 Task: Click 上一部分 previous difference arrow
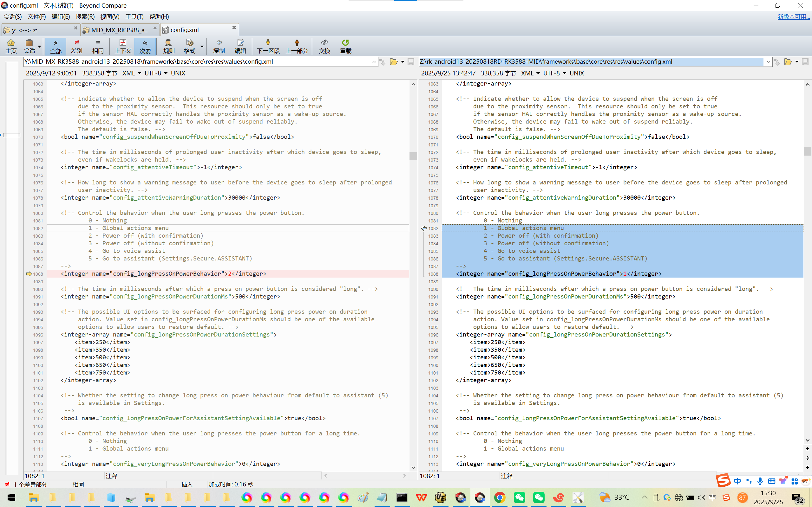[297, 46]
